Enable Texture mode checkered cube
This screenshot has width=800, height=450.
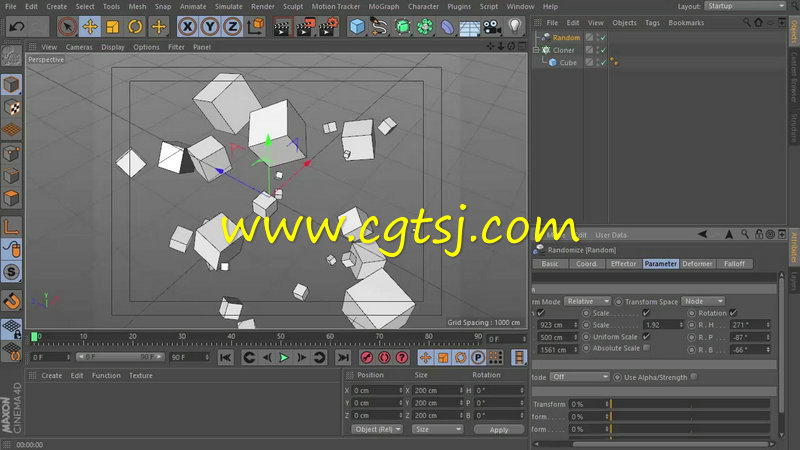[x=11, y=108]
